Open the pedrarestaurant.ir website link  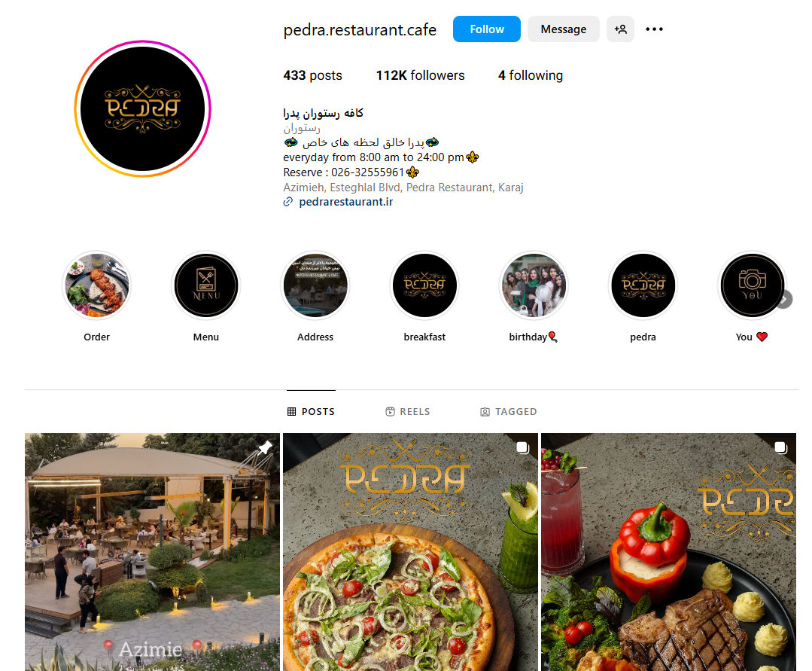pyautogui.click(x=345, y=202)
